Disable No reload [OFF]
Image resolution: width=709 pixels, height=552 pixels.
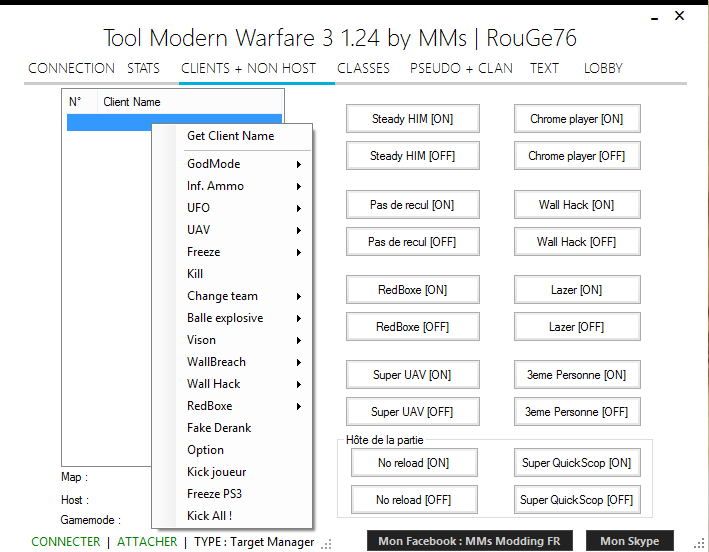tap(414, 500)
